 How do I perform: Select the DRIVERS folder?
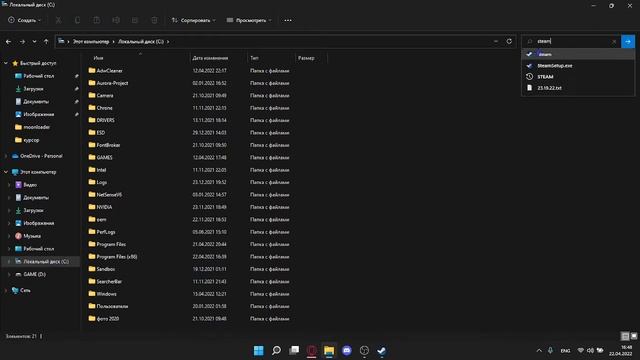click(105, 120)
